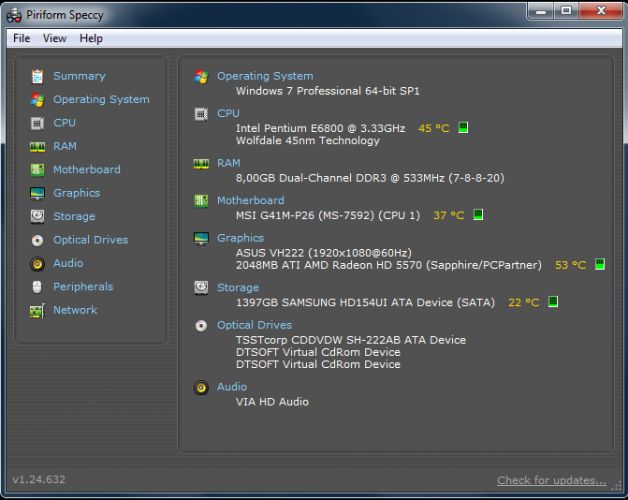Click 'Intel Pentium E6800 @ 3.33GHz' text

(320, 128)
